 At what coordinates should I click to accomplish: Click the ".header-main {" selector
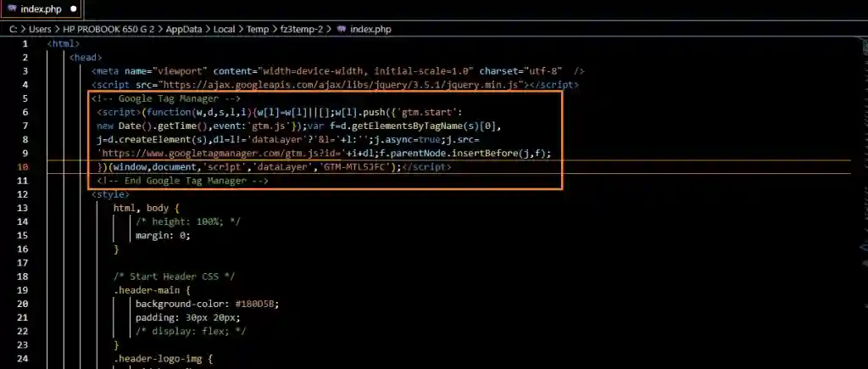[x=153, y=290]
